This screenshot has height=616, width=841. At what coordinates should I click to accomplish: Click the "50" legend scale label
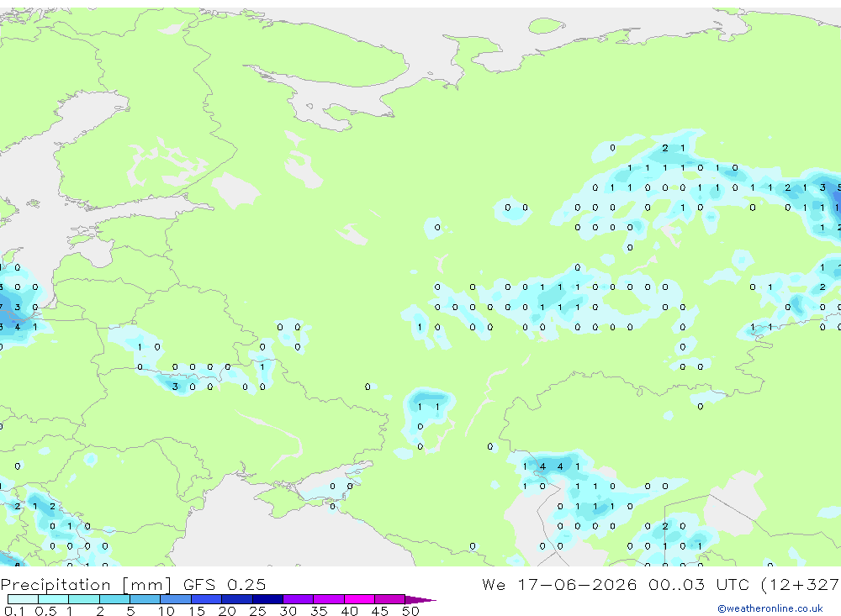coord(410,611)
